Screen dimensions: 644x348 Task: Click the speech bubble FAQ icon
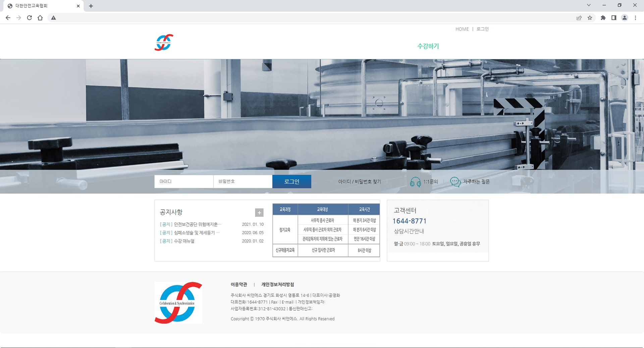[455, 182]
